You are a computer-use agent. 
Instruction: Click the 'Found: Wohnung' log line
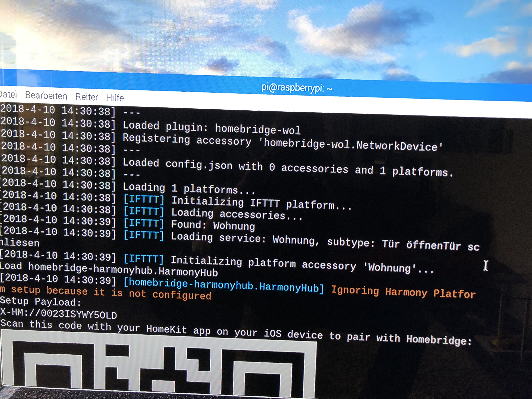pyautogui.click(x=213, y=225)
